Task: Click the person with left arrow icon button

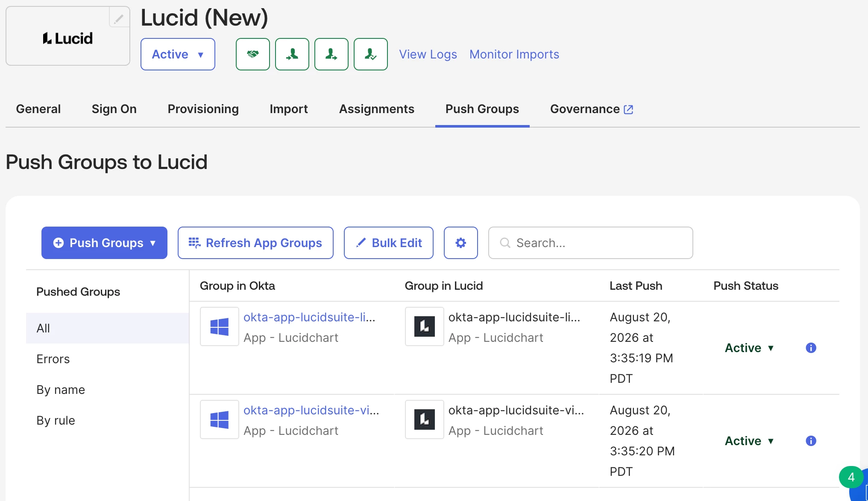Action: 292,54
